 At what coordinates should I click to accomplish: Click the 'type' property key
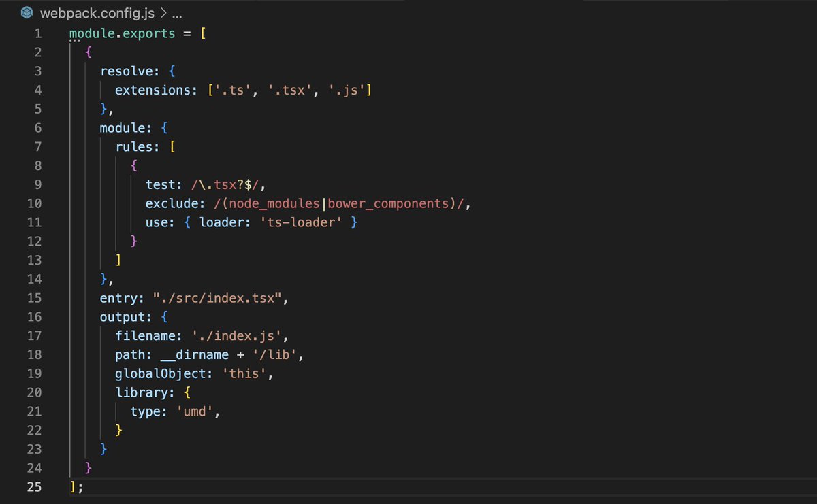point(145,411)
